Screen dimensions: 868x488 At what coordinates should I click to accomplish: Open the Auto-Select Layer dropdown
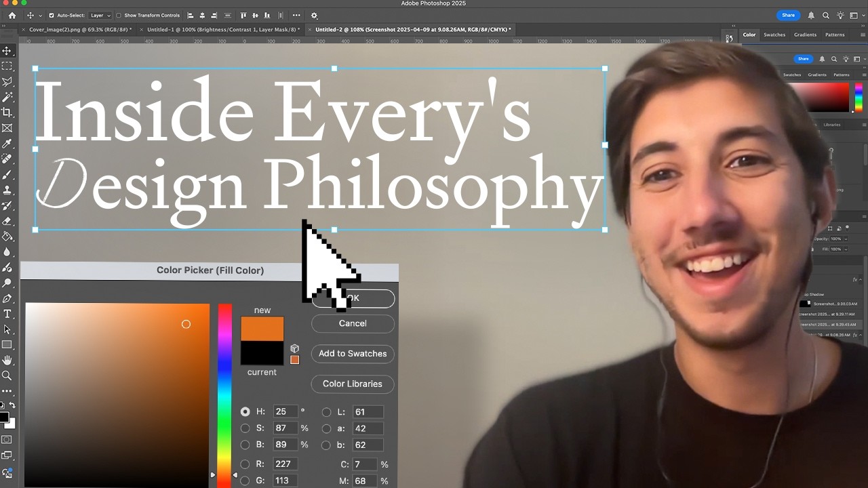point(100,15)
